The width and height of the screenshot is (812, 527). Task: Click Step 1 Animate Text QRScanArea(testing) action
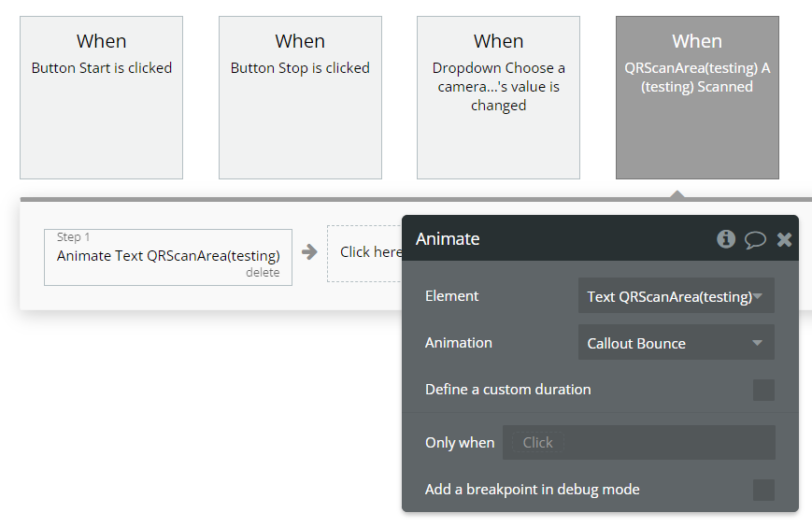[x=168, y=255]
